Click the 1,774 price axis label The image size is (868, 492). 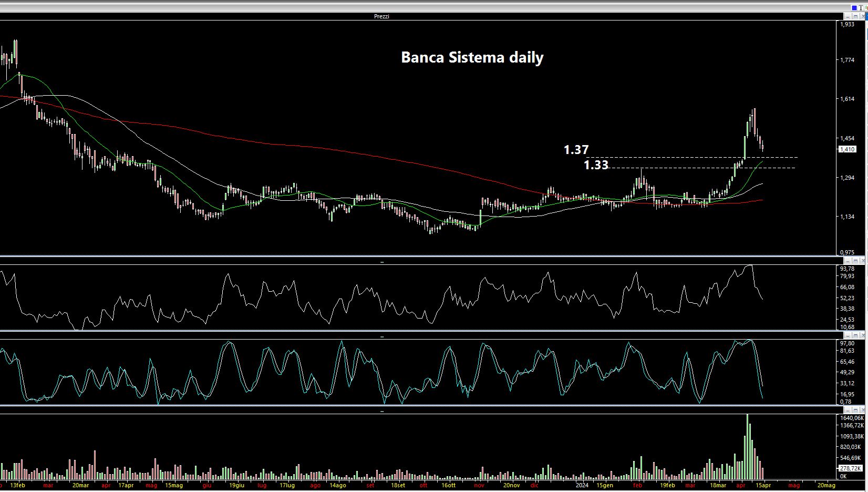[847, 60]
